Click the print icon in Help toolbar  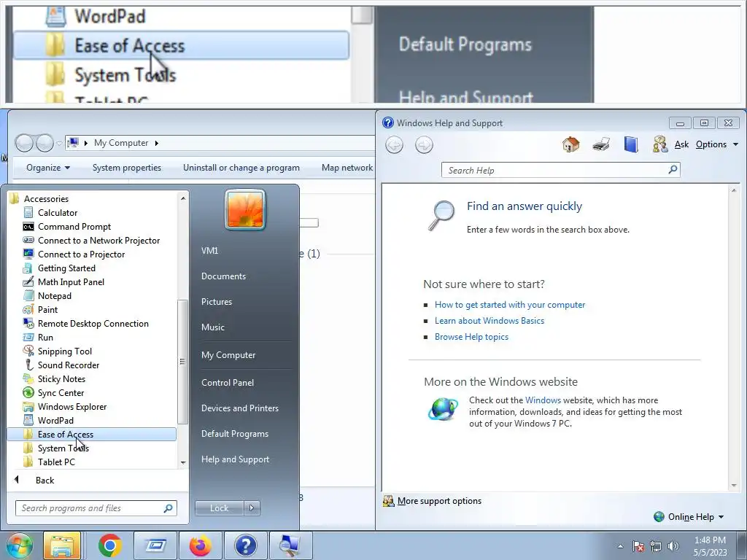click(601, 144)
